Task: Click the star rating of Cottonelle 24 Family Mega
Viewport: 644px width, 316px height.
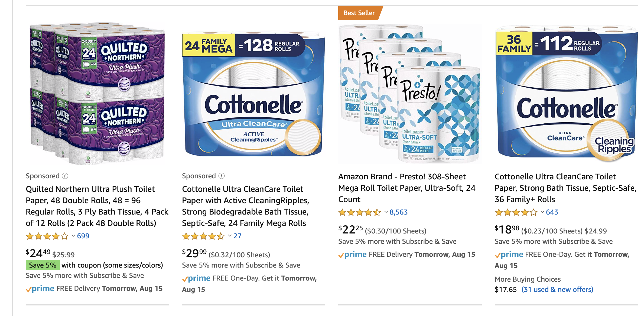Action: coord(203,236)
